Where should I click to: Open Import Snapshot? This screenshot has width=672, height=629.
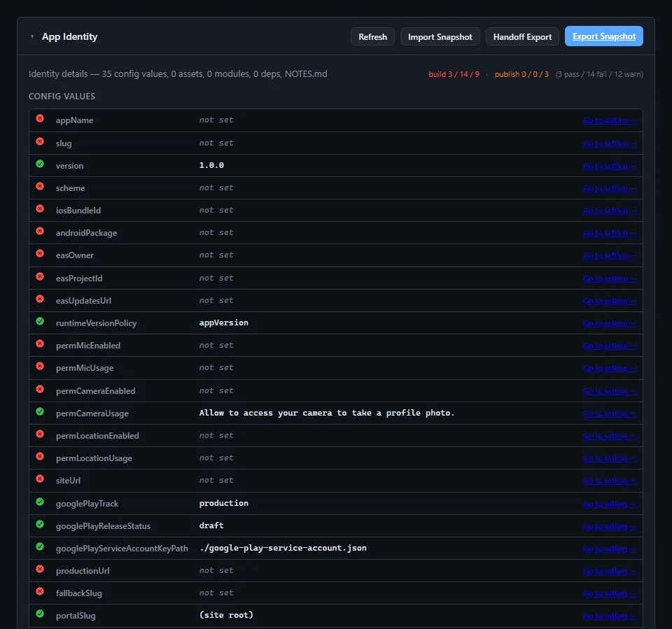coord(440,37)
